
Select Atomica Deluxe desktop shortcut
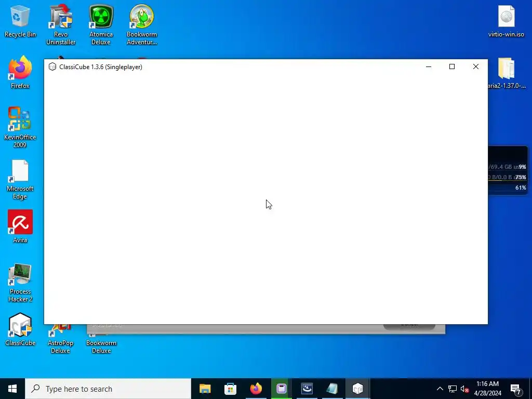click(x=101, y=25)
